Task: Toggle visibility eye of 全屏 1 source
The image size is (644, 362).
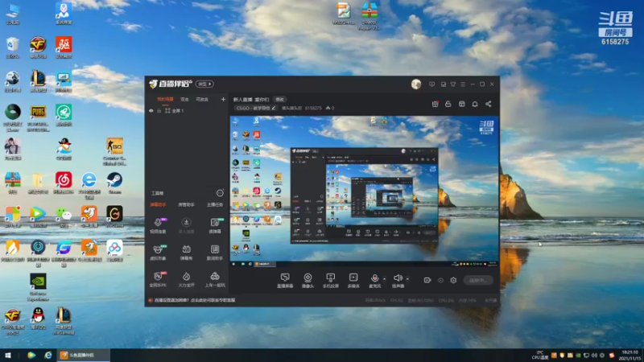Action: [x=151, y=111]
